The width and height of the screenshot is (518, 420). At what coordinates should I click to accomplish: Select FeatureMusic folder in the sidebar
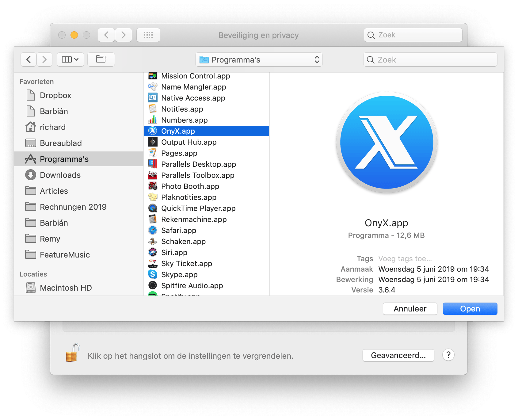click(x=79, y=255)
